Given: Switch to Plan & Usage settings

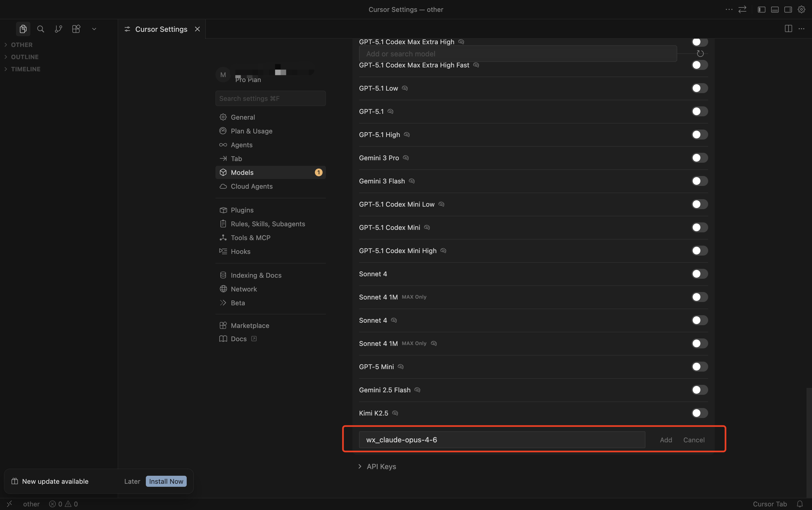Looking at the screenshot, I should click(251, 131).
